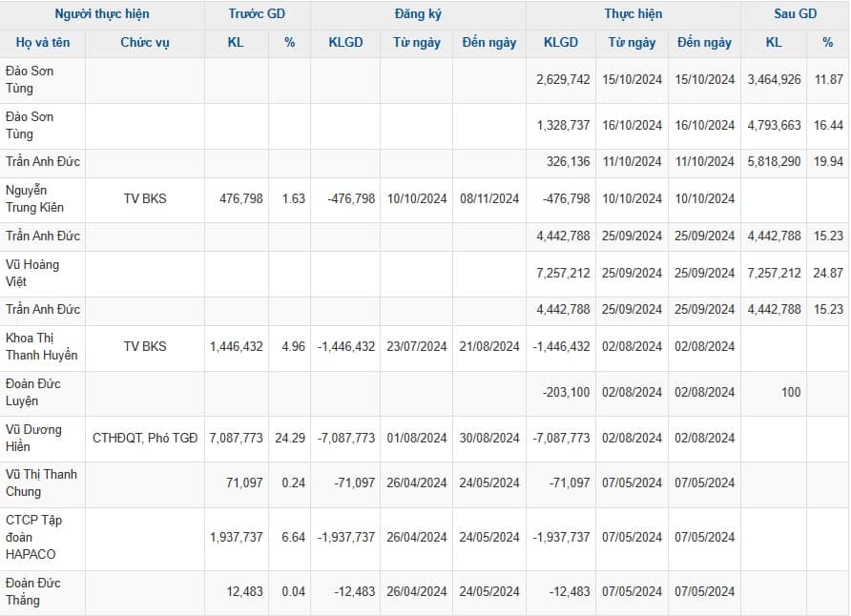Select the 08/11/2024 end date cell
851x616 pixels.
pyautogui.click(x=489, y=199)
